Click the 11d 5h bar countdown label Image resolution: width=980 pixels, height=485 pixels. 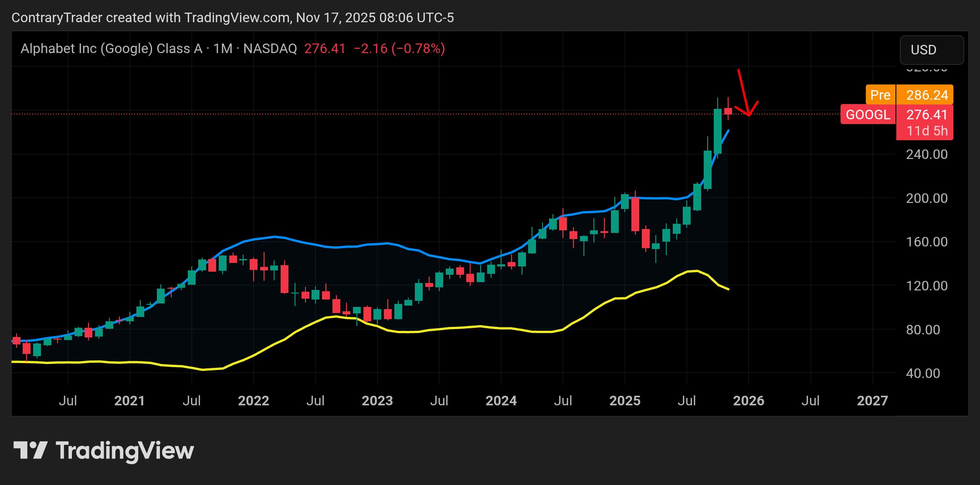926,131
